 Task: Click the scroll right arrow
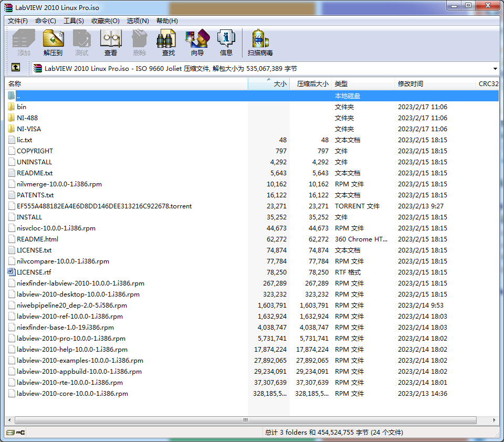[494, 420]
